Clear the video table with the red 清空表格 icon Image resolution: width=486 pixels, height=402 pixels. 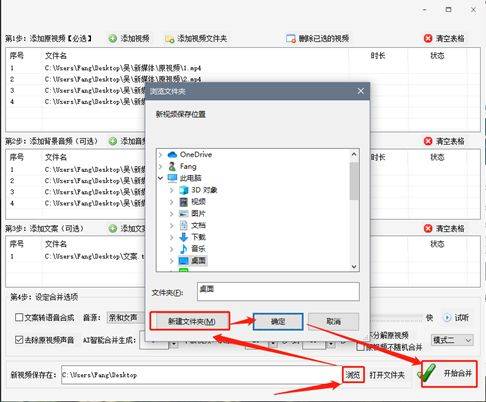428,38
